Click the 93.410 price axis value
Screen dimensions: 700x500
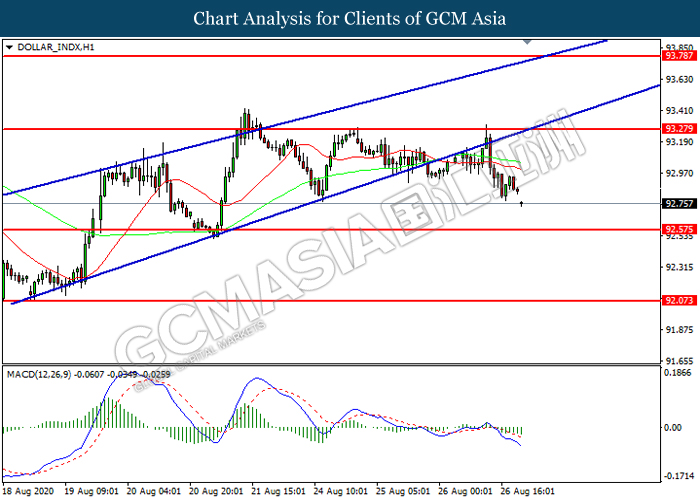pos(679,111)
